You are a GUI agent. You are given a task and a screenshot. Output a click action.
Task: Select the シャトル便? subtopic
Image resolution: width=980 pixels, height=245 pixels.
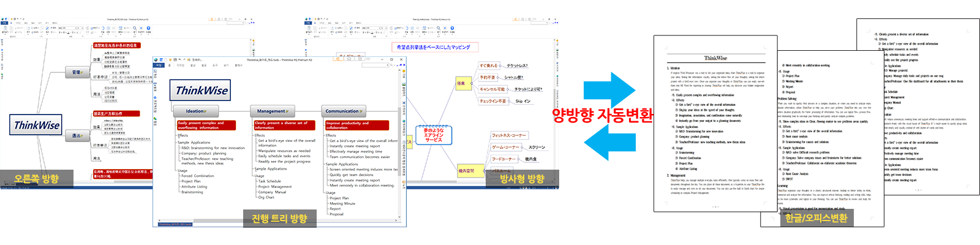point(513,78)
